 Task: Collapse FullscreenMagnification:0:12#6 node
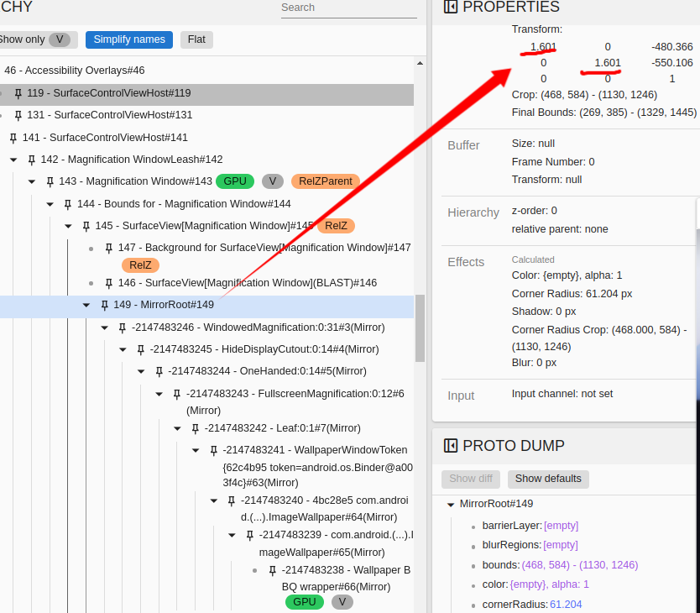[x=159, y=394]
